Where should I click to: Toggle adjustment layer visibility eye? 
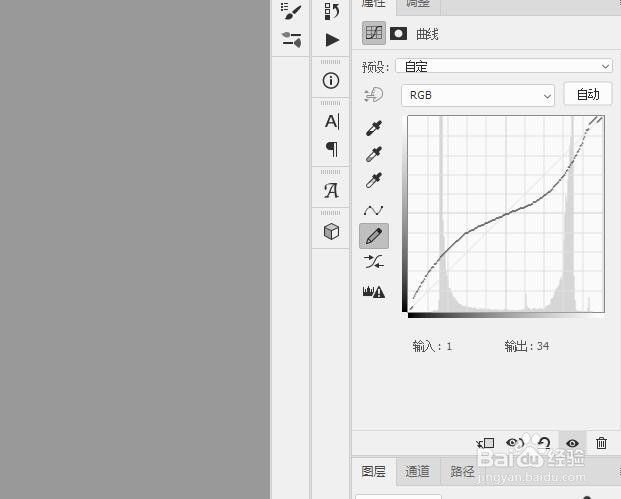pos(572,443)
